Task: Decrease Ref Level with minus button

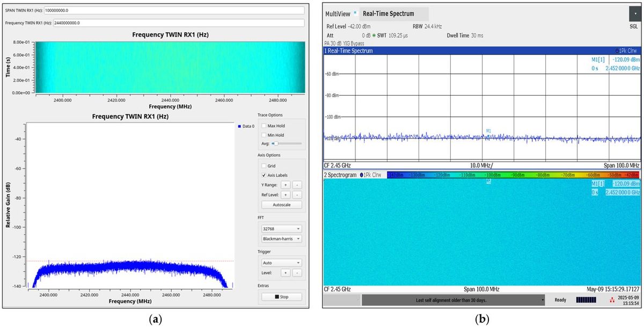Action: tap(297, 195)
